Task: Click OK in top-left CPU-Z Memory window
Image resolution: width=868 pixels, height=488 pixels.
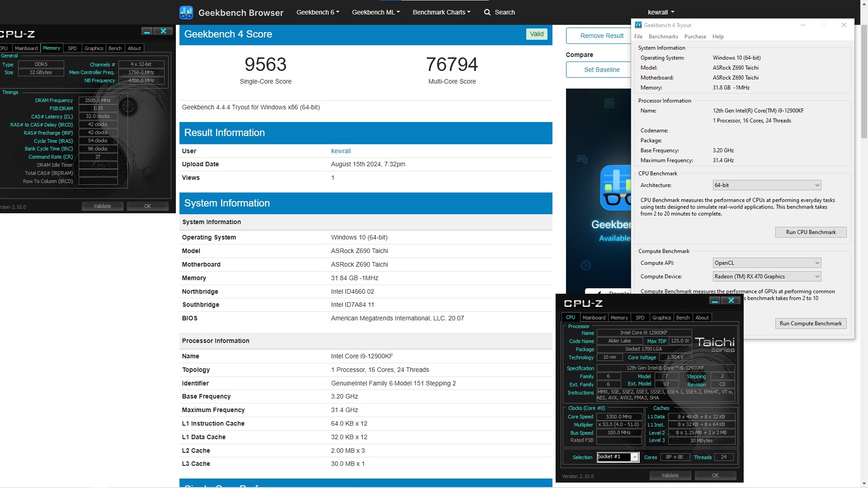Action: click(x=148, y=206)
